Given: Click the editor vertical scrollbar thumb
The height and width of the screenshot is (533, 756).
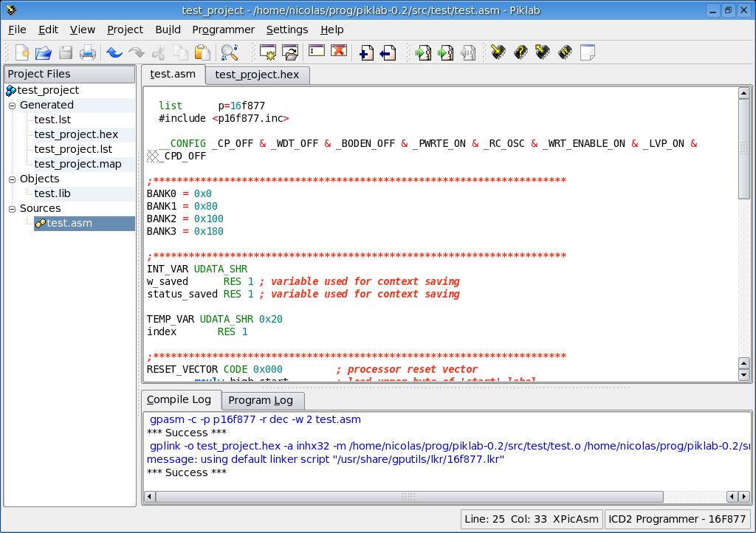Looking at the screenshot, I should (744, 149).
